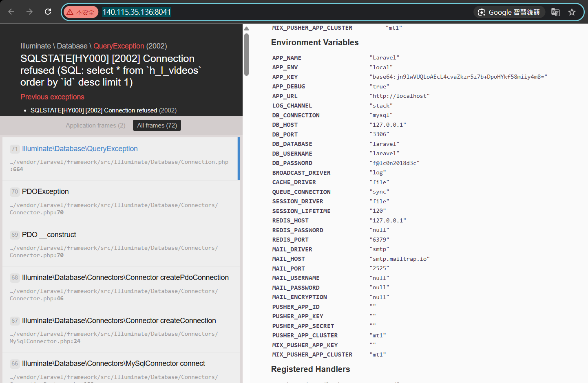Bookmark this page with star icon
Viewport: 588px width, 383px height.
click(572, 12)
